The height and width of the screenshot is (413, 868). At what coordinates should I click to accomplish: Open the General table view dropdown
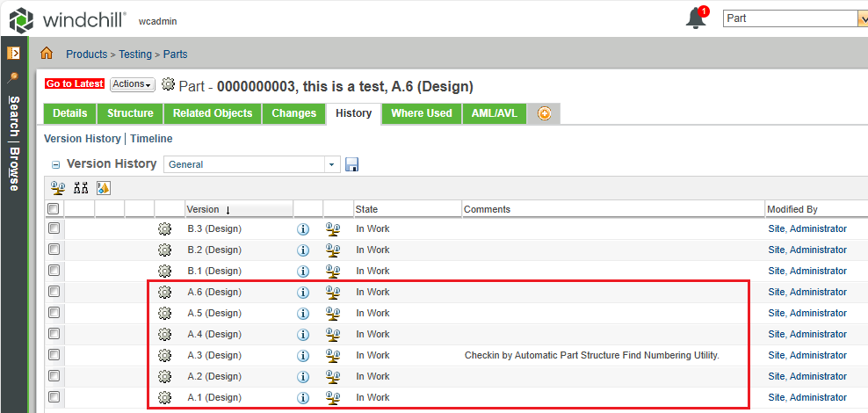coord(251,164)
